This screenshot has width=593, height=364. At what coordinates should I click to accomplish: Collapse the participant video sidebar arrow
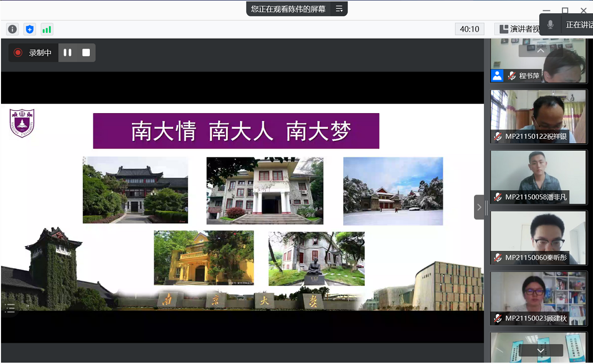coord(479,207)
